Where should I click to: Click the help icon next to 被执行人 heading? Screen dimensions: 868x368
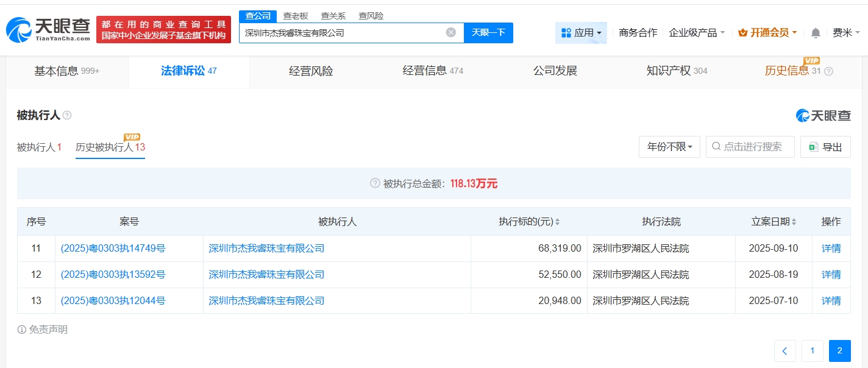click(x=67, y=115)
